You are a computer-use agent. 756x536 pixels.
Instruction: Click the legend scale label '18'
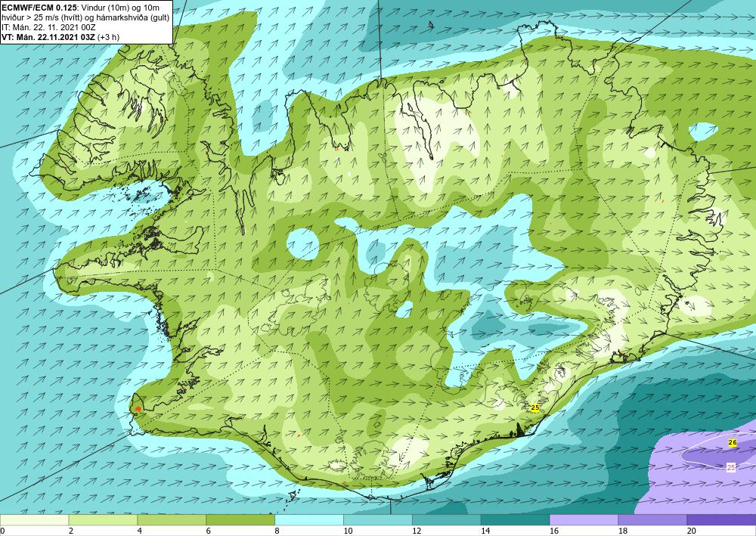pos(622,531)
